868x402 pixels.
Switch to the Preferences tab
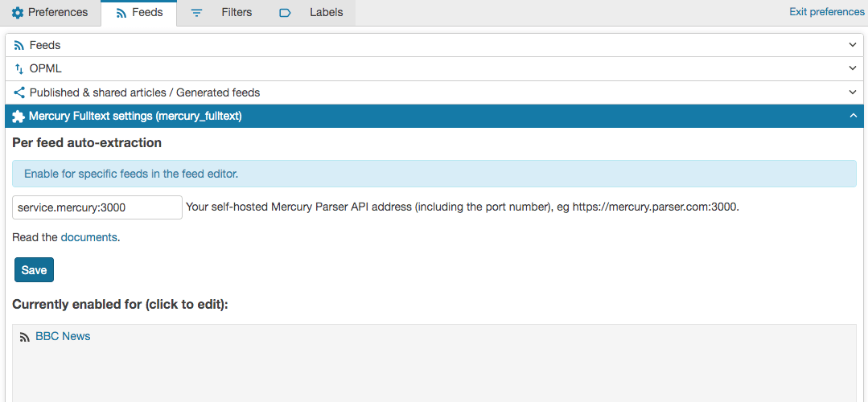click(50, 13)
